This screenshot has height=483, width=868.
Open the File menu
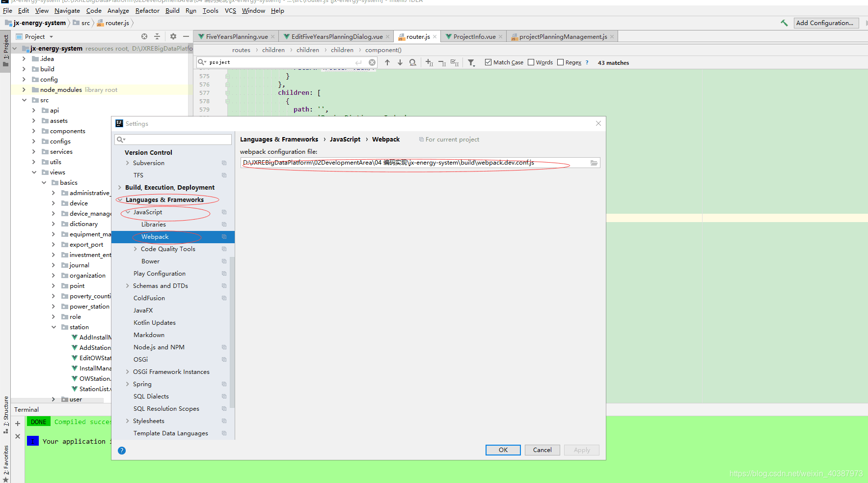point(7,11)
